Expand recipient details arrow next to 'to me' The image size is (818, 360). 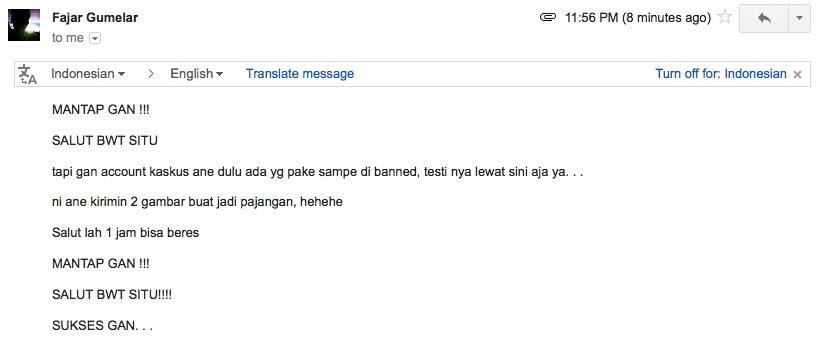click(94, 38)
